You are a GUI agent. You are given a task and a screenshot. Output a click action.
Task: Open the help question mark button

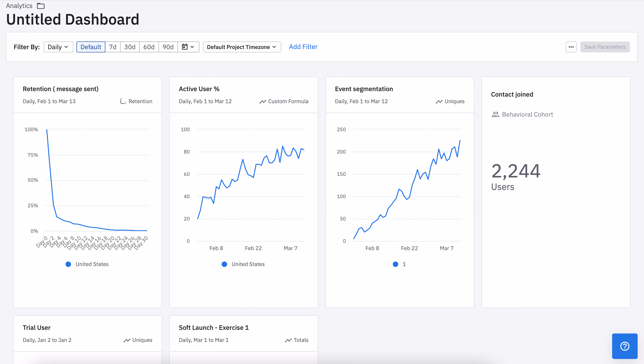[x=624, y=346]
